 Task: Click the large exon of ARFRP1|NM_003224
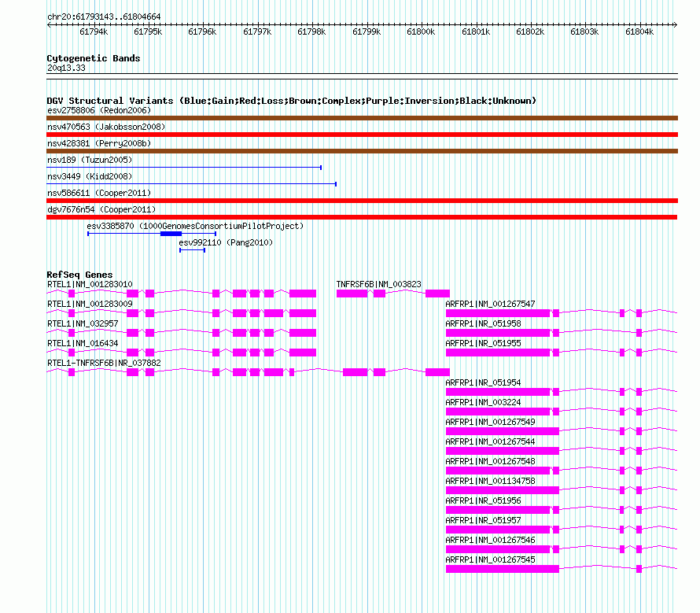click(498, 412)
